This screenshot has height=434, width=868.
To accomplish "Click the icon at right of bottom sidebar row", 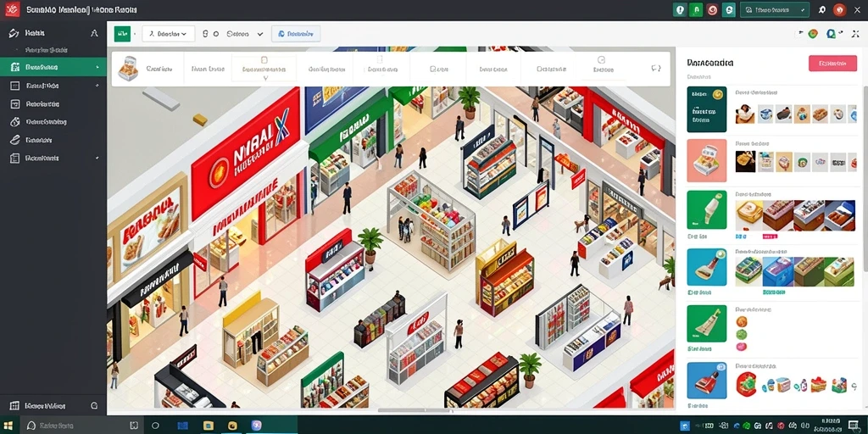I will pyautogui.click(x=94, y=405).
